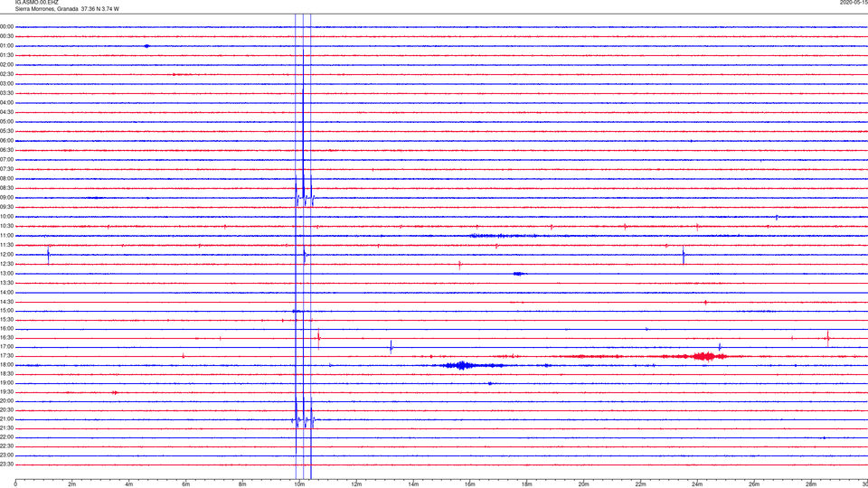The width and height of the screenshot is (868, 488).
Task: Select the 18:00 time row label
Action: click(6, 364)
